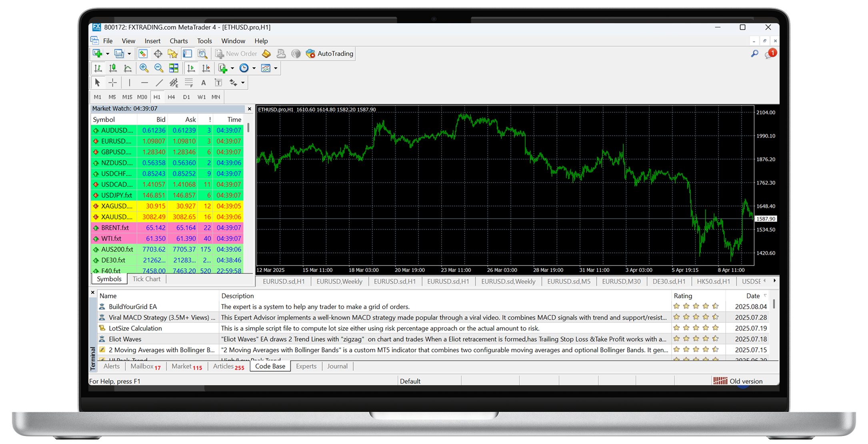
Task: Toggle the Market Watch panel button
Action: point(143,54)
